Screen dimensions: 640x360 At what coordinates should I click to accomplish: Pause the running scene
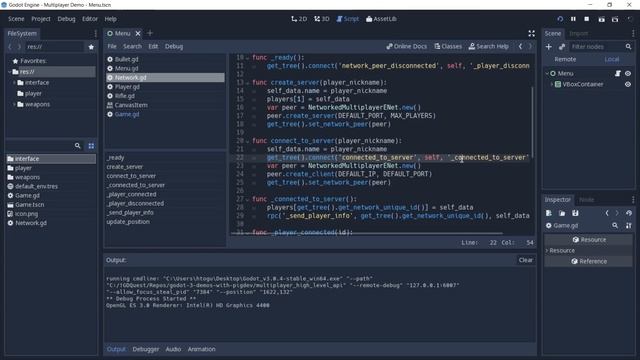tap(573, 19)
